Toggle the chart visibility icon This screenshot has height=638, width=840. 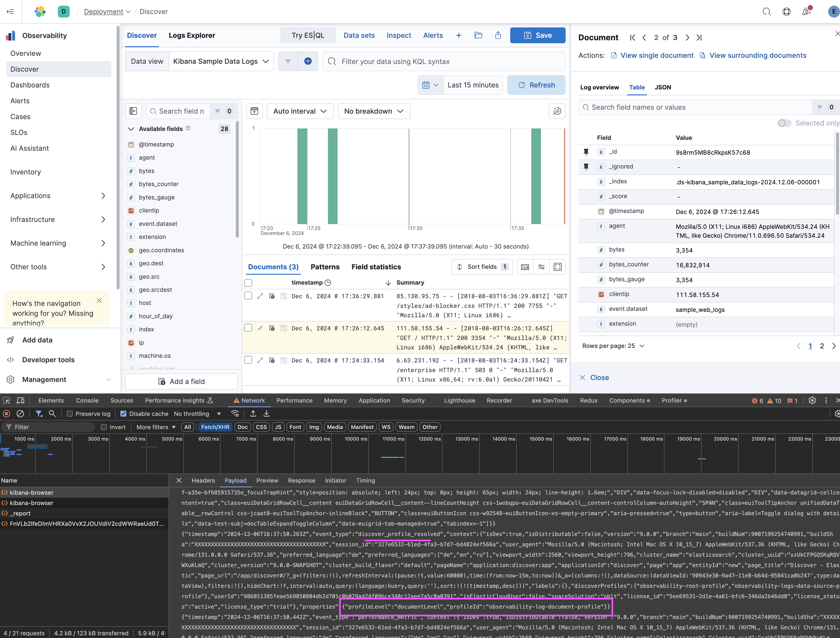[255, 111]
